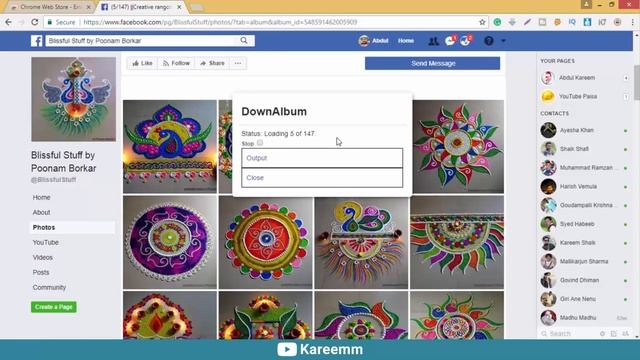This screenshot has width=640, height=360.
Task: Open chat with Madhu Madhu
Action: [x=584, y=318]
